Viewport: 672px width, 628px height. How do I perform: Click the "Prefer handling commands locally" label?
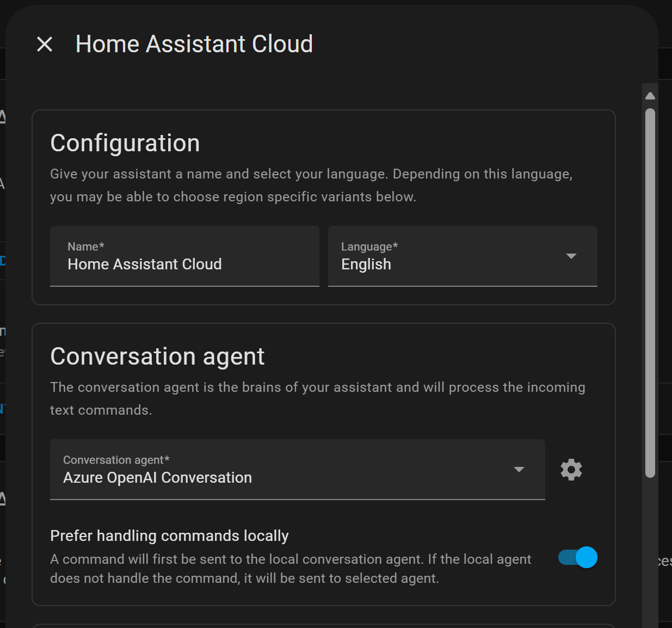169,536
